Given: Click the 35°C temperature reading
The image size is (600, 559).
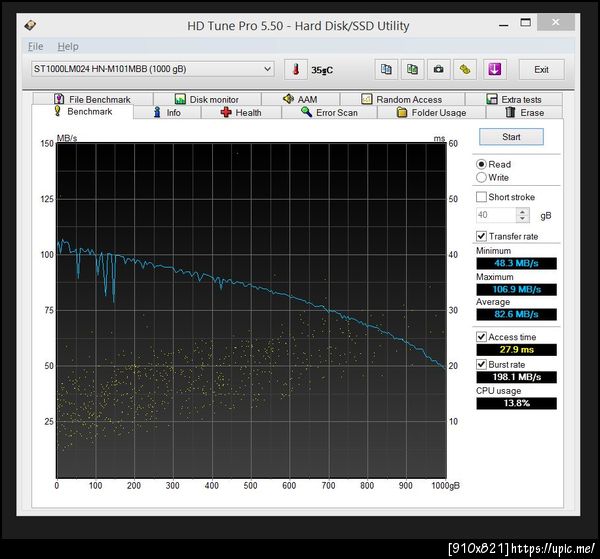Looking at the screenshot, I should (322, 70).
